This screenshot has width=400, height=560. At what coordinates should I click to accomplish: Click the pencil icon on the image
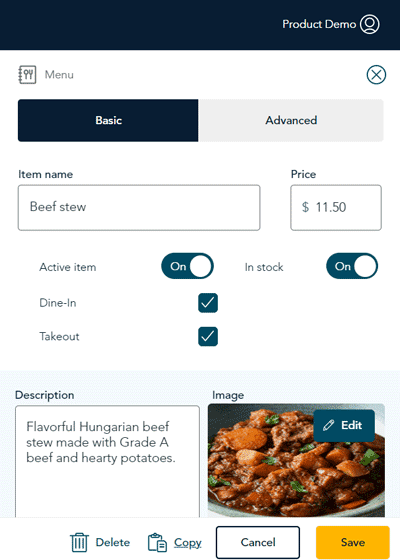click(x=328, y=425)
